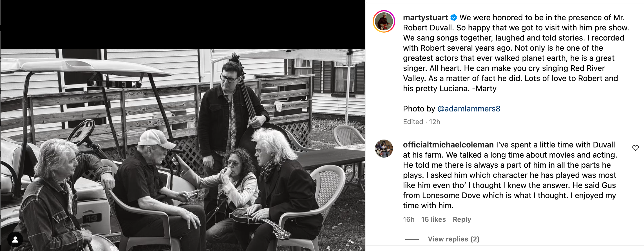
Task: Click the black bar above the photo
Action: (x=183, y=24)
